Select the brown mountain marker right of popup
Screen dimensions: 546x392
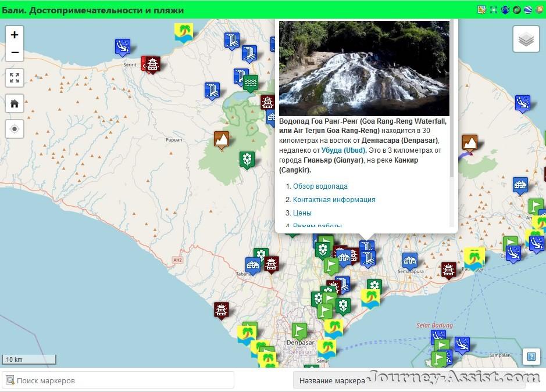click(469, 144)
